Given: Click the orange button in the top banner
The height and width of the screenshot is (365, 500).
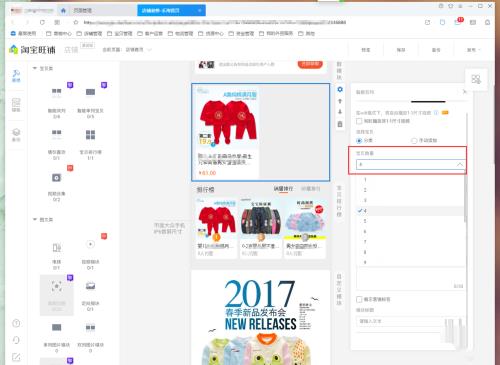Looking at the screenshot, I should [x=310, y=64].
